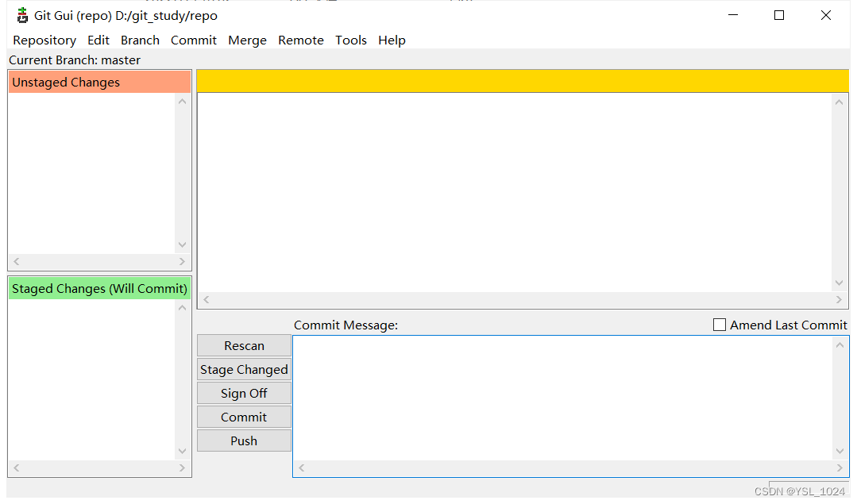Minimize the Git Gui window

point(733,15)
